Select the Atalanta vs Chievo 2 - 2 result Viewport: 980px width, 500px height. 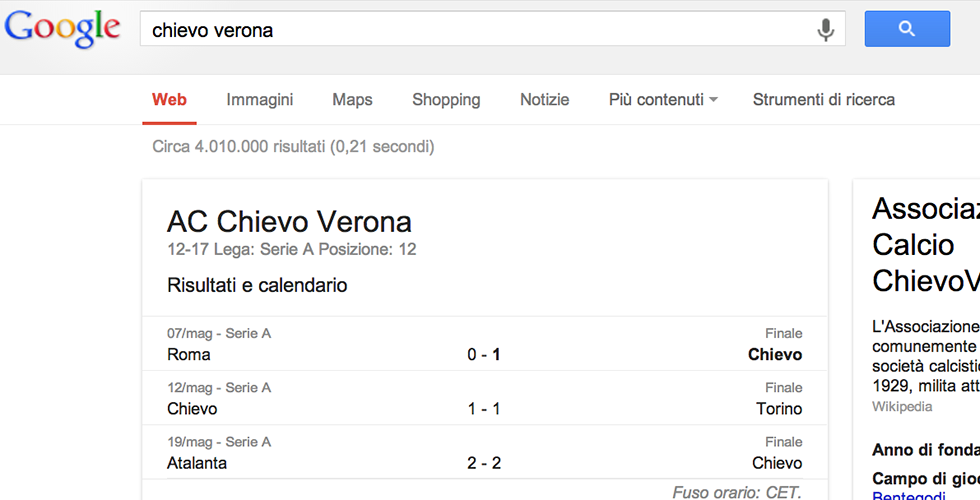tap(484, 463)
